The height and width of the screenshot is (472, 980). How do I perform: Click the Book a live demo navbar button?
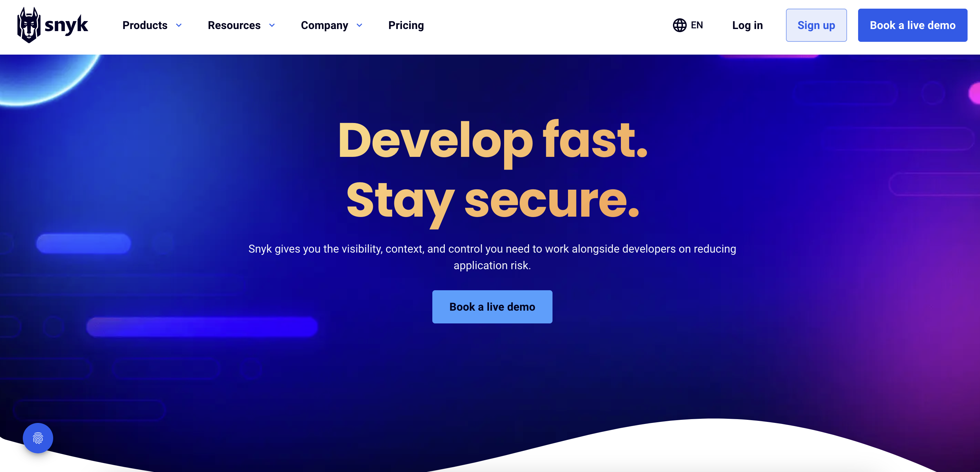[913, 25]
